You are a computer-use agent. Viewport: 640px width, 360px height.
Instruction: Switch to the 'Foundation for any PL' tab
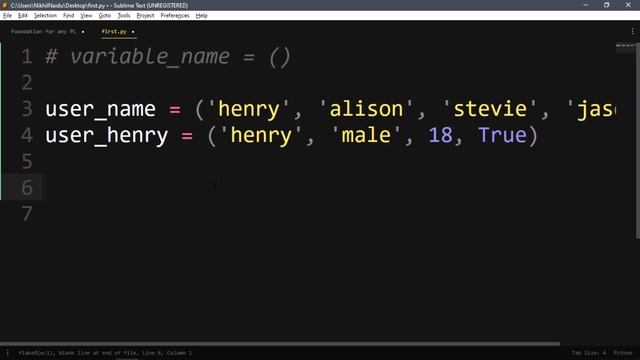point(43,31)
